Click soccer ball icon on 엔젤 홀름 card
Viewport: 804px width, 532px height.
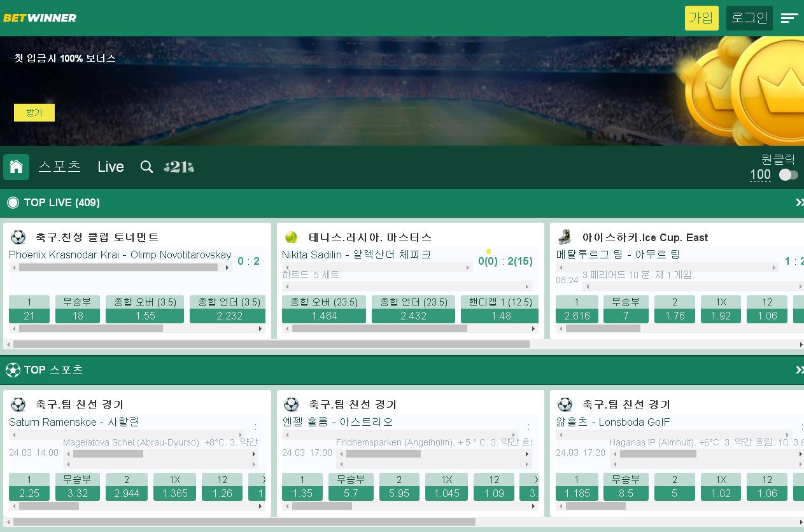291,404
